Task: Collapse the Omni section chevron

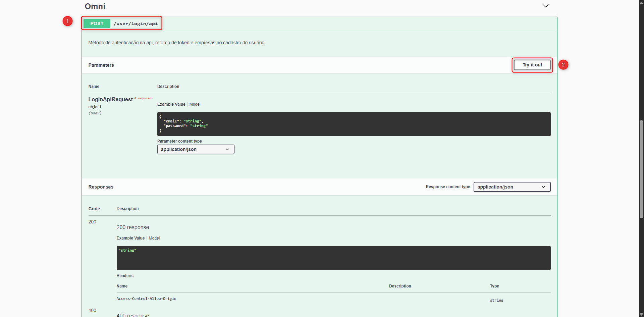Action: tap(545, 6)
